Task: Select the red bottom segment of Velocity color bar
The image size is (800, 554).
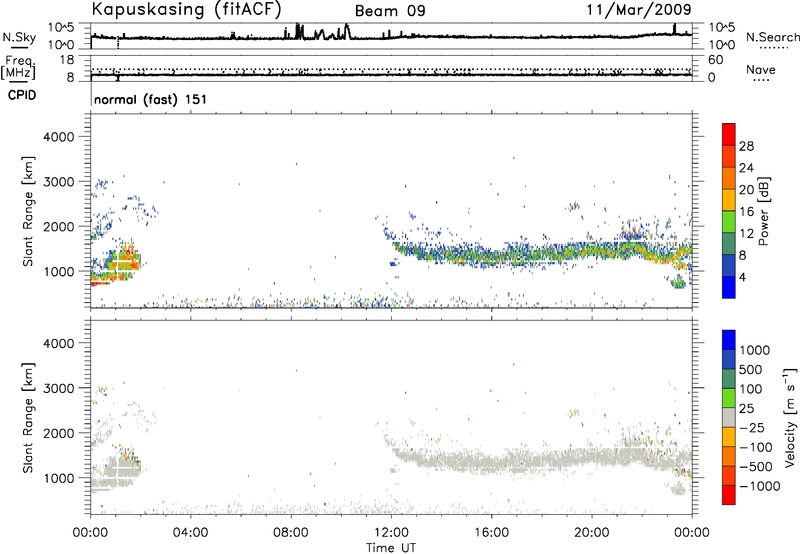Action: point(729,495)
